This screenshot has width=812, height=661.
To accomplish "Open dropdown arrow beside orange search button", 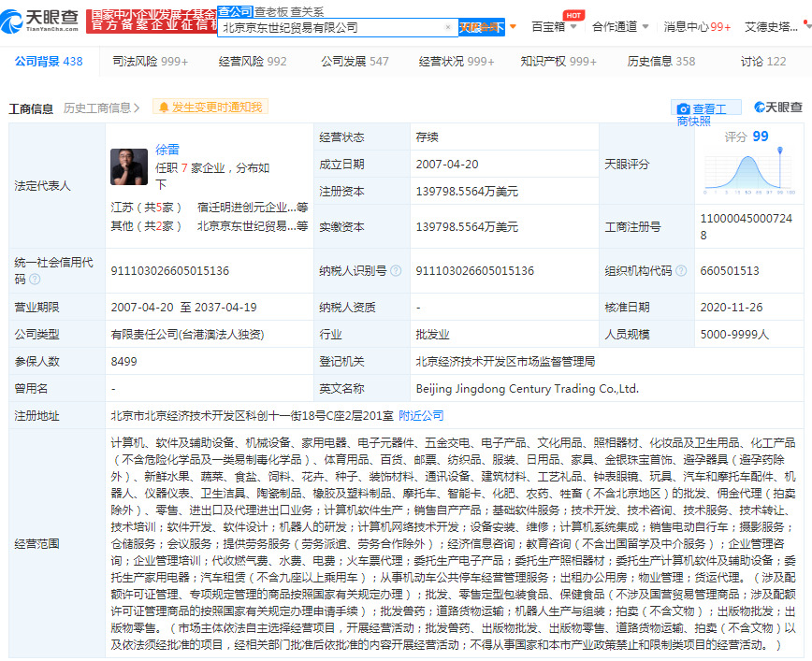I will (513, 26).
